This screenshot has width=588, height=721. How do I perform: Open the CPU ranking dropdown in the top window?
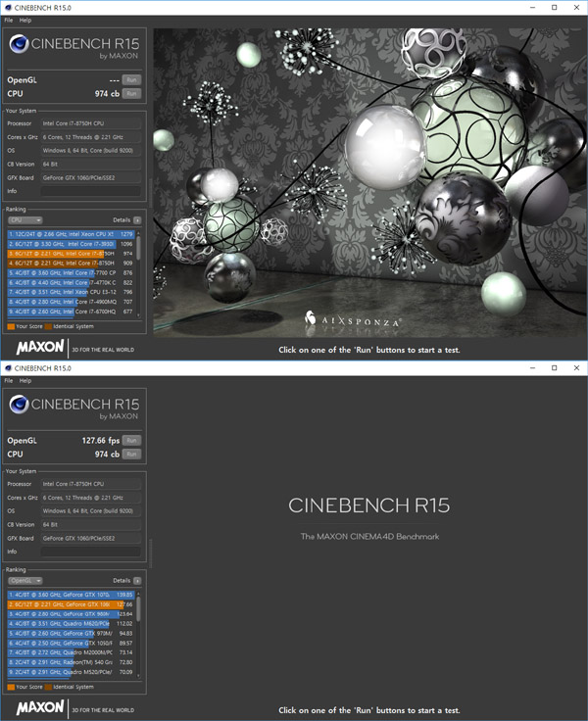click(x=24, y=220)
